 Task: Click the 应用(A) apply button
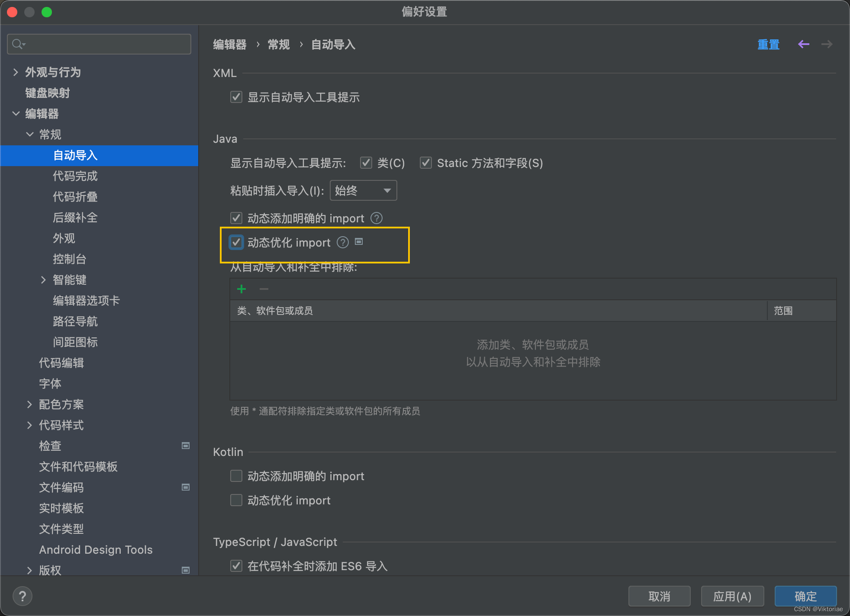coord(732,596)
